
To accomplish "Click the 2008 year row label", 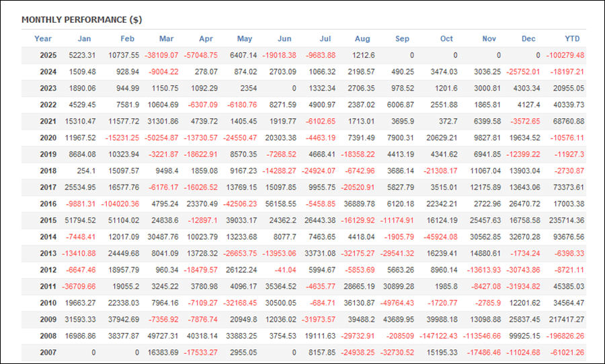I will click(x=48, y=335).
